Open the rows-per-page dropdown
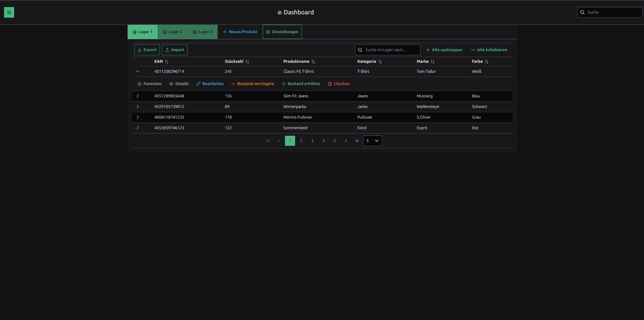 point(373,141)
